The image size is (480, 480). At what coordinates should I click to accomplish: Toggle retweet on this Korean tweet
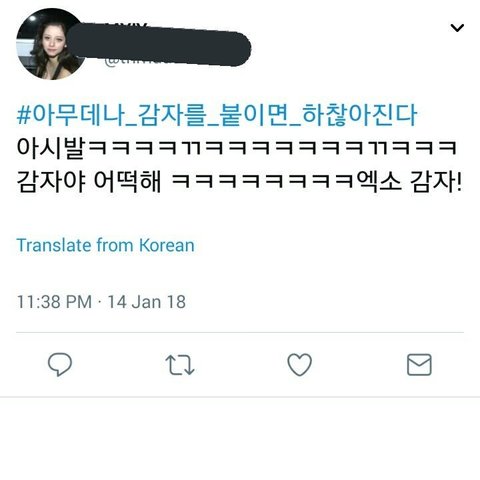180,365
